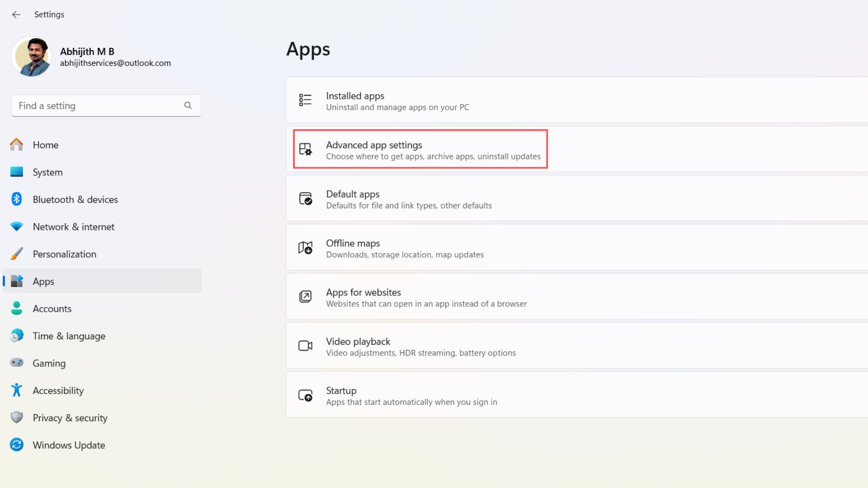Viewport: 868px width, 488px height.
Task: Click the Apps for websites icon
Action: 305,297
